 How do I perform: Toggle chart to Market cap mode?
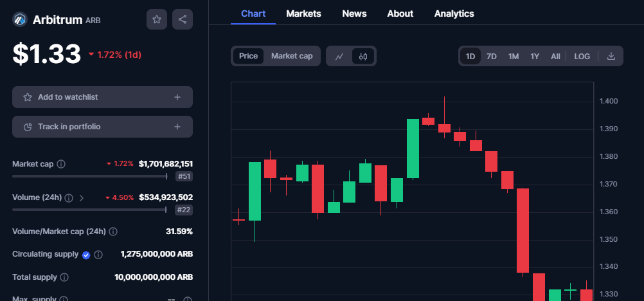[292, 56]
